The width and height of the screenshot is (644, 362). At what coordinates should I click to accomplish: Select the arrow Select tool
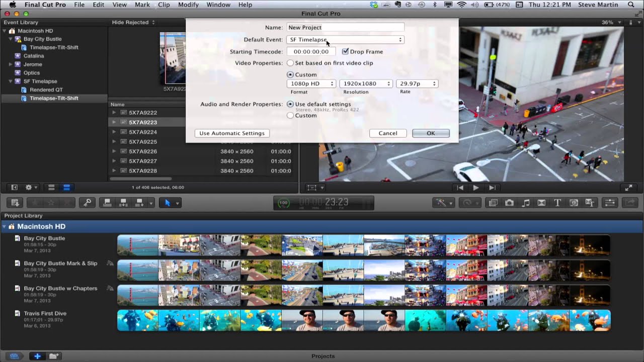coord(168,203)
